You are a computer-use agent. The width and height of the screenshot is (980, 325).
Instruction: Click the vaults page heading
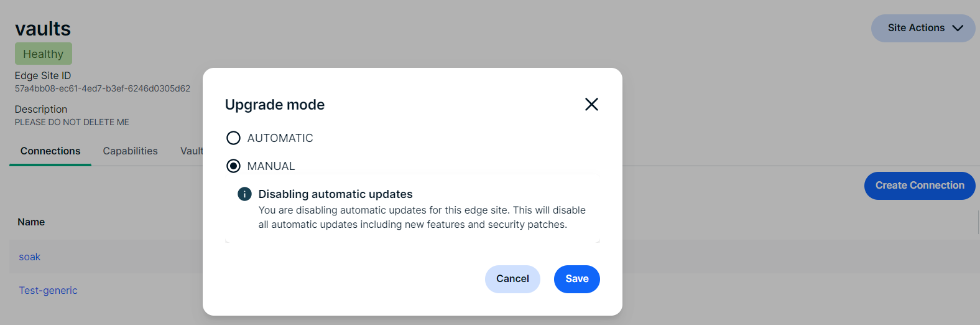pos(43,29)
